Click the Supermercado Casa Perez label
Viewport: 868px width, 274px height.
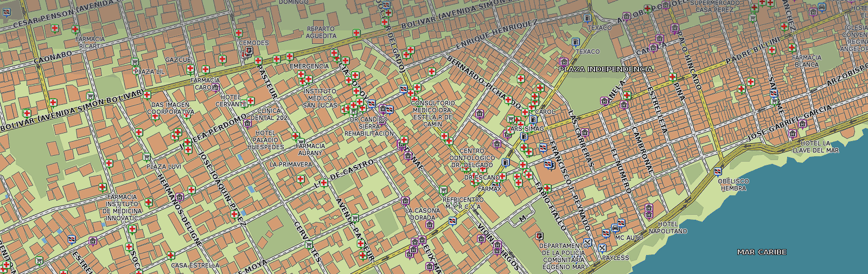pos(714,6)
